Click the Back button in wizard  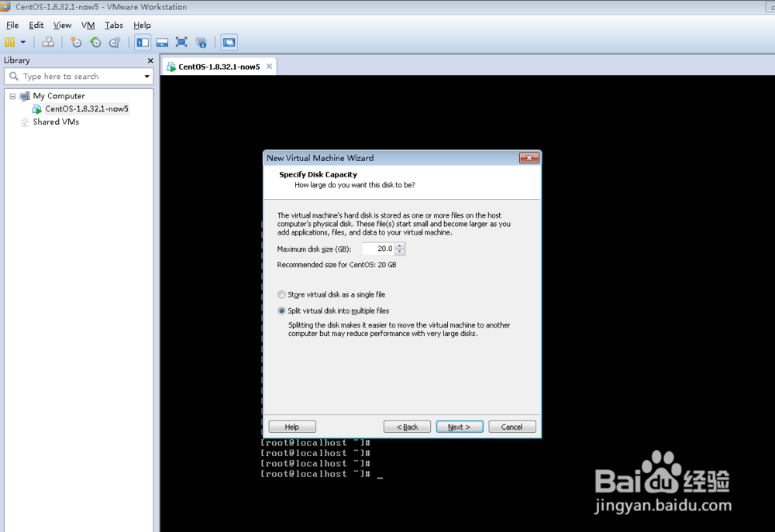point(408,427)
